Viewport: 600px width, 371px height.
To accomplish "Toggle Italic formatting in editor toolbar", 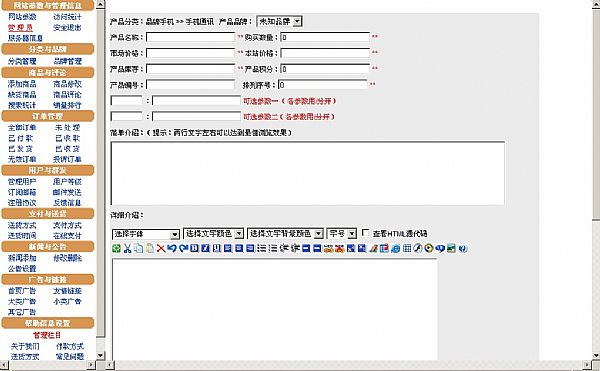I will 205,248.
